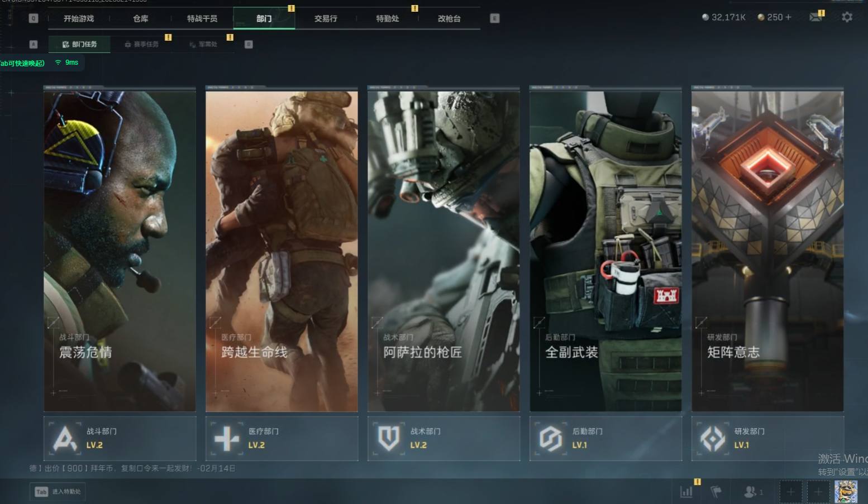The image size is (868, 504).
Task: Open the 矩阵意志 mission card
Action: coord(768,249)
